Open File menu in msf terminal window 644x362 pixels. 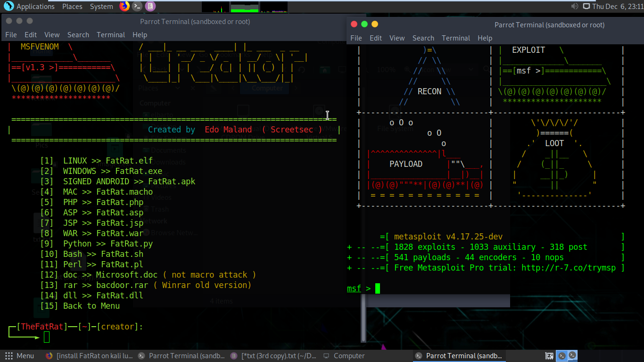[356, 38]
